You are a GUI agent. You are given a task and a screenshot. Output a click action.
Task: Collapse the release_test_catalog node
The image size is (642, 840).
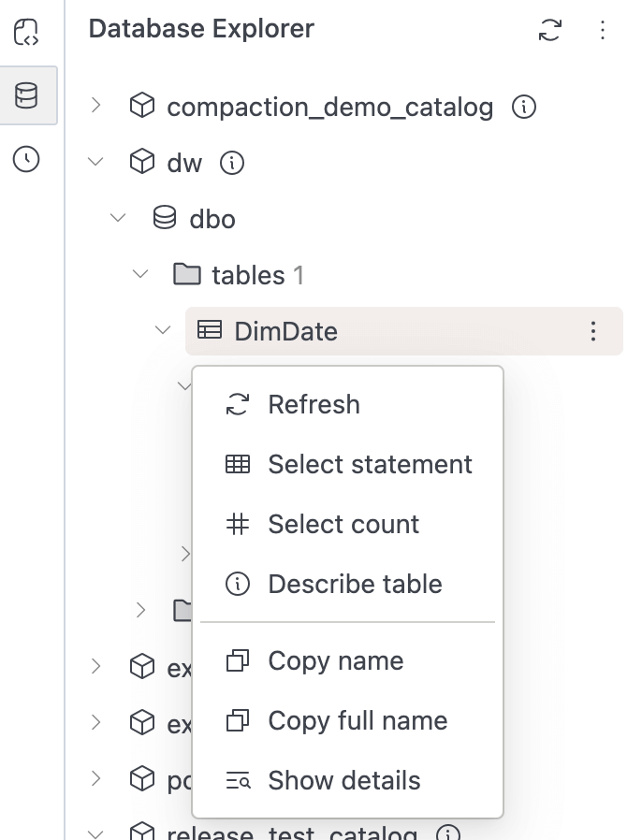pos(95,832)
